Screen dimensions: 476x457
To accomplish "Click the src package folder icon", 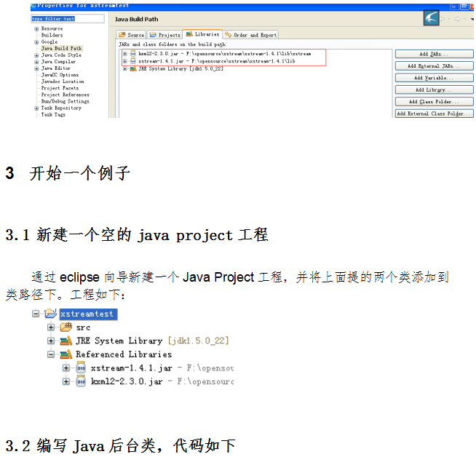I will point(66,327).
